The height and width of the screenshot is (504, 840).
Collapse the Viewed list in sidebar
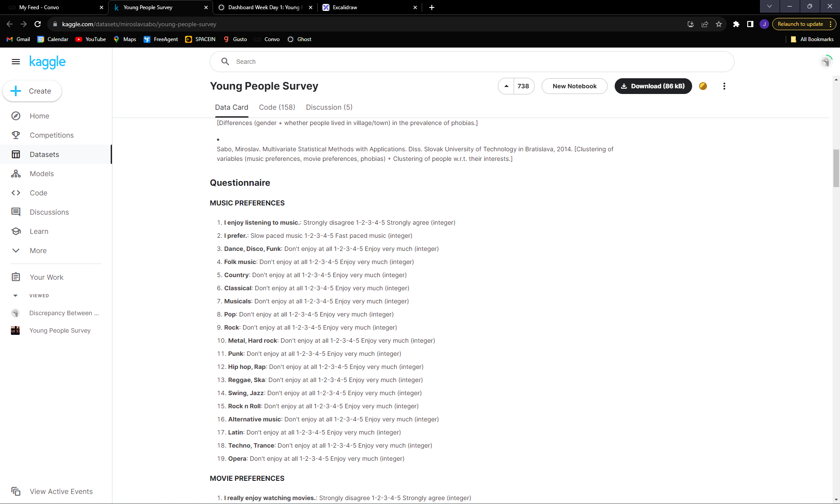pyautogui.click(x=16, y=296)
